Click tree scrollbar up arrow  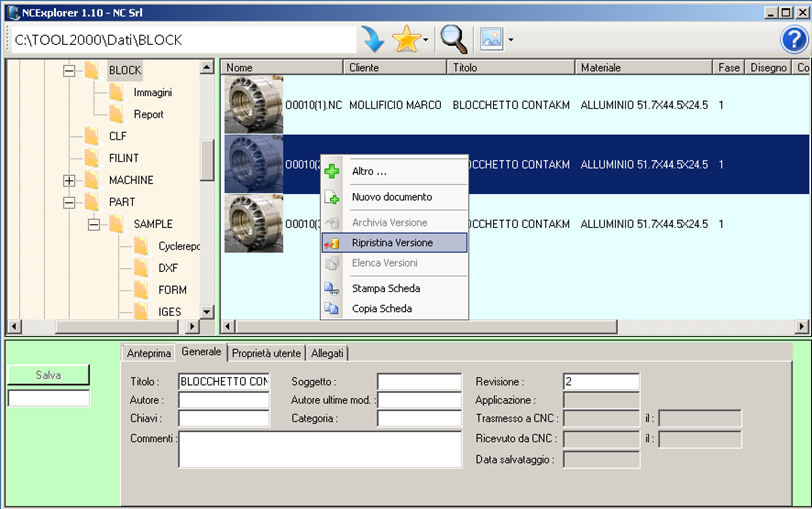(x=207, y=67)
